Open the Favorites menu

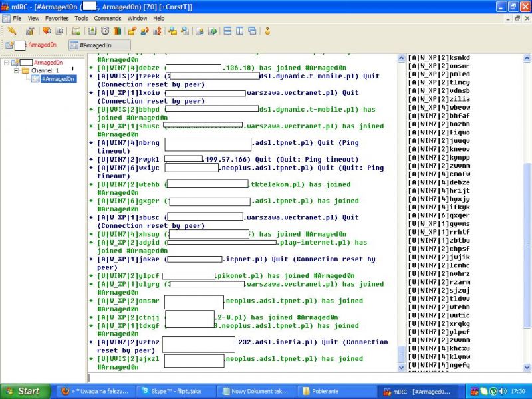[x=57, y=19]
